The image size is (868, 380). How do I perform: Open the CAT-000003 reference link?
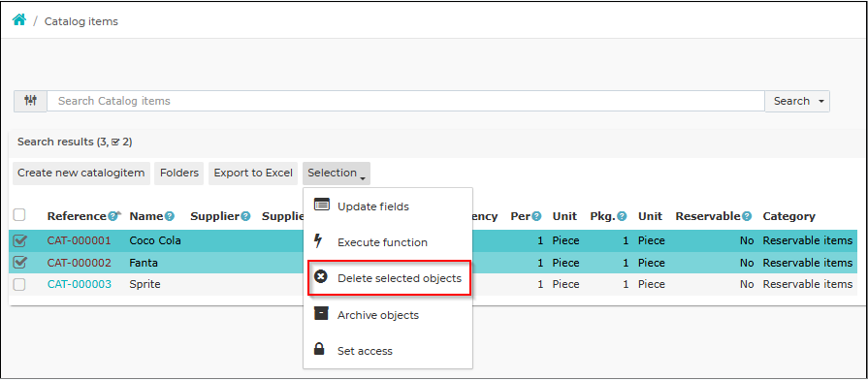[80, 284]
